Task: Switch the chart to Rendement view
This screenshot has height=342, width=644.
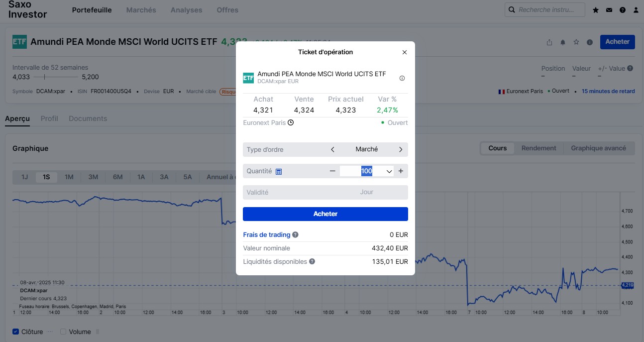Action: (x=539, y=148)
